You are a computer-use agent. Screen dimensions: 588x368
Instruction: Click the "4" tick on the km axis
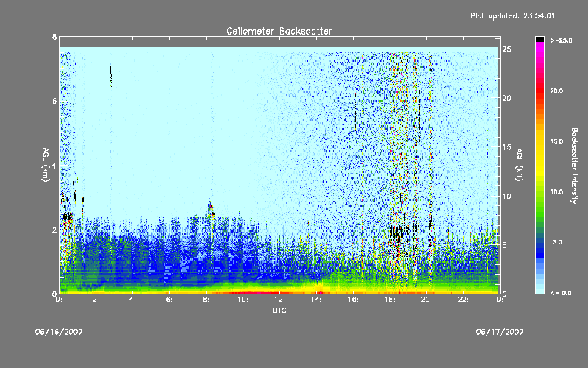click(x=54, y=166)
